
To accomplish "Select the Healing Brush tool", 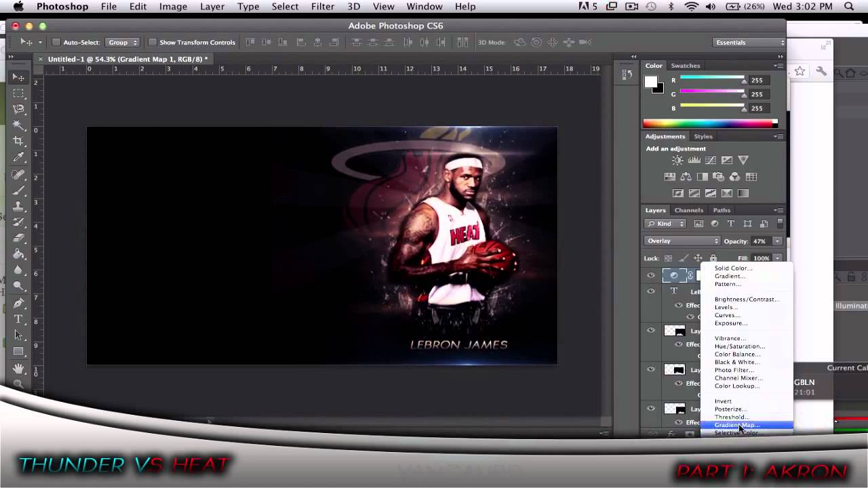I will (19, 175).
